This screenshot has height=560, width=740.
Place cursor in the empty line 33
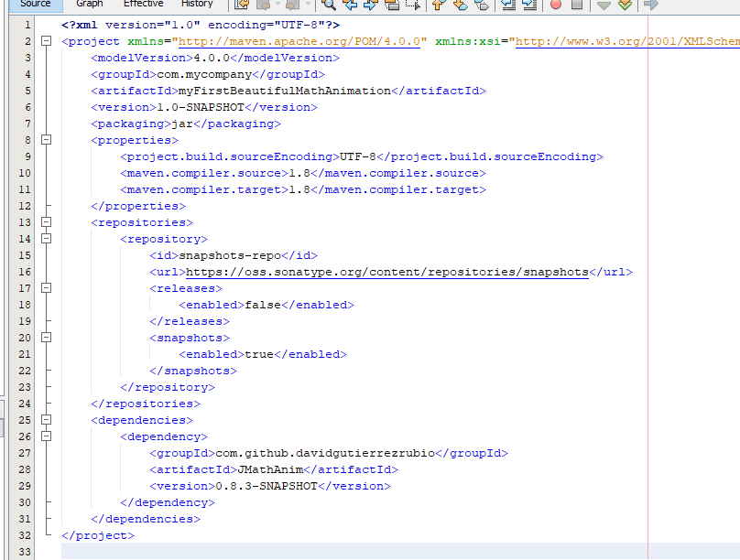(275, 552)
